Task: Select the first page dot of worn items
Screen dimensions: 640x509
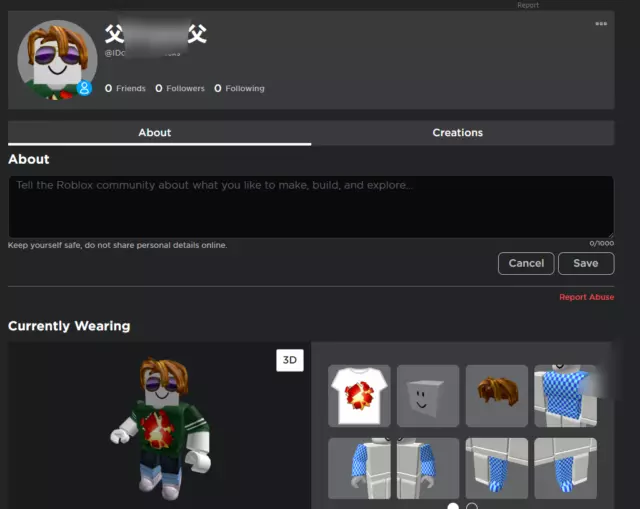Action: pyautogui.click(x=453, y=506)
